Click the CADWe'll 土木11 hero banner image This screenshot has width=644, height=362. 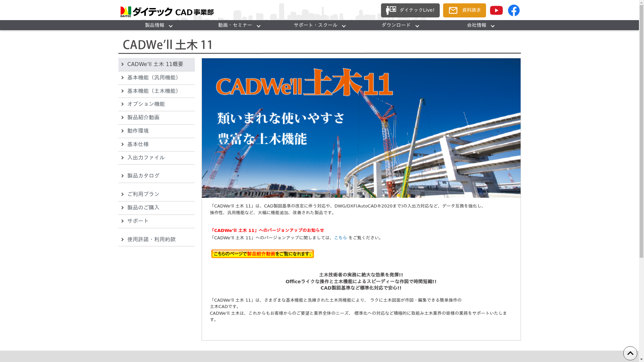(361, 128)
